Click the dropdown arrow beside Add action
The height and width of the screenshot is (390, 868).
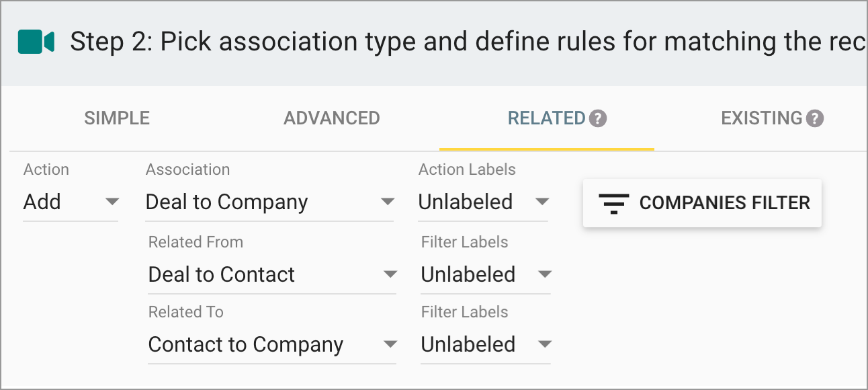(x=113, y=202)
